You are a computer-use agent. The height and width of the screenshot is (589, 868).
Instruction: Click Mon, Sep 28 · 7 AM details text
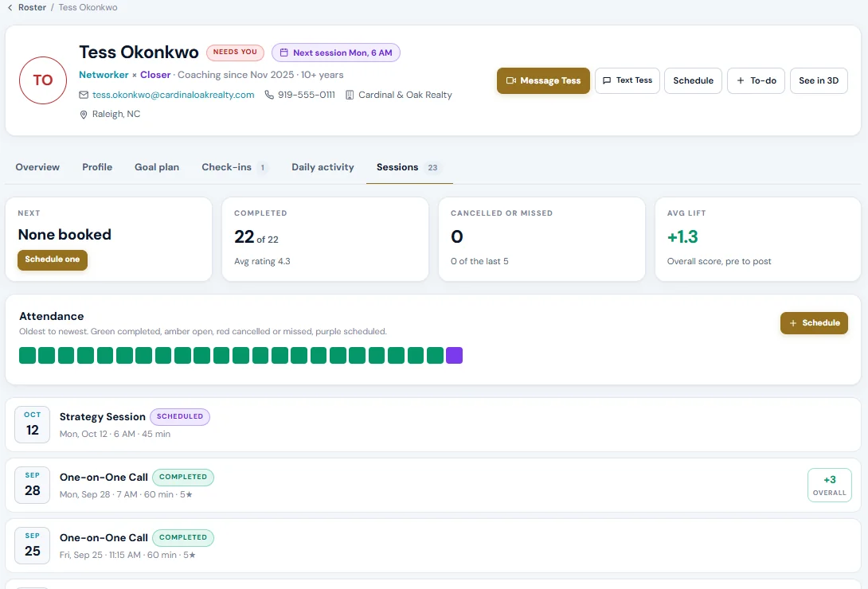(126, 495)
